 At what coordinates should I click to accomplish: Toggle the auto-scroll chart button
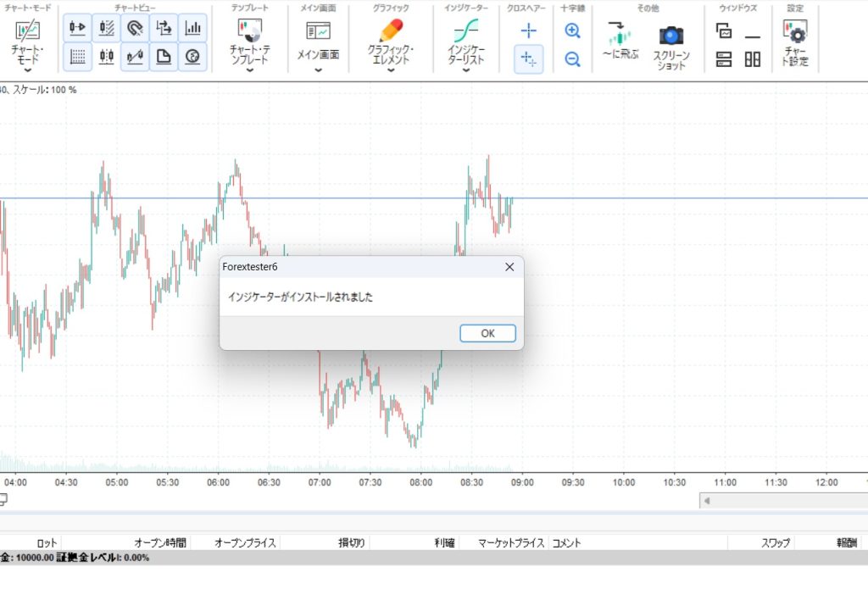click(x=77, y=28)
